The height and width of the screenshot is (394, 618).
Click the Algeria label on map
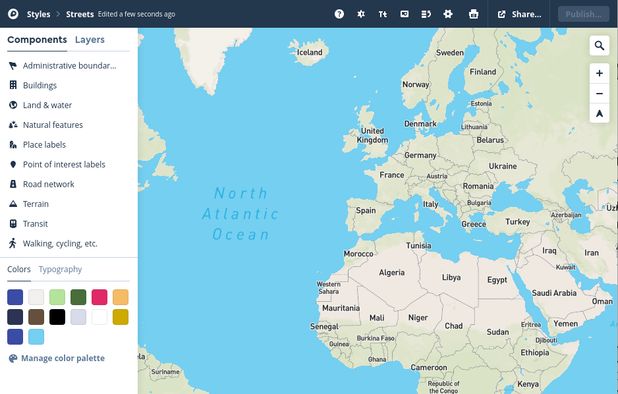tap(391, 272)
